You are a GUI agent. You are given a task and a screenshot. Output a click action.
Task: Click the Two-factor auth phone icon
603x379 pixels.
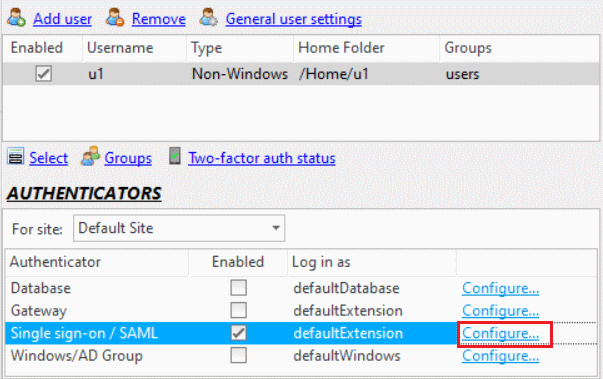point(175,156)
